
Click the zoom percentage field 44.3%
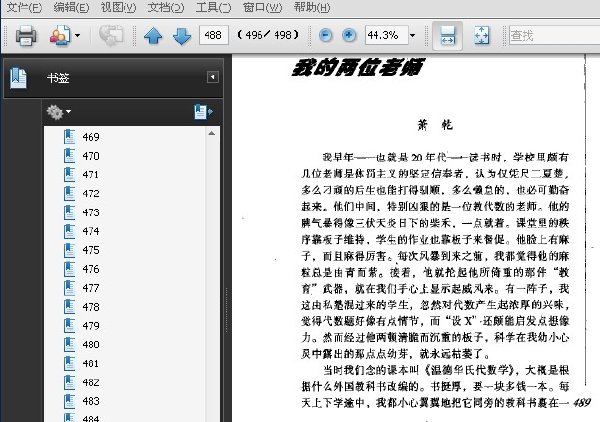386,35
